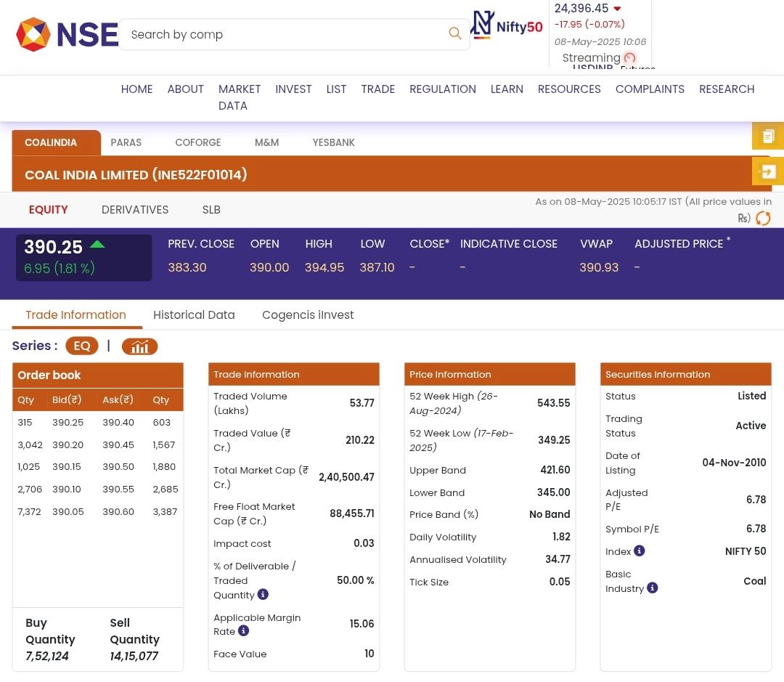Click the refresh price data icon
This screenshot has height=682, width=784.
click(x=763, y=219)
